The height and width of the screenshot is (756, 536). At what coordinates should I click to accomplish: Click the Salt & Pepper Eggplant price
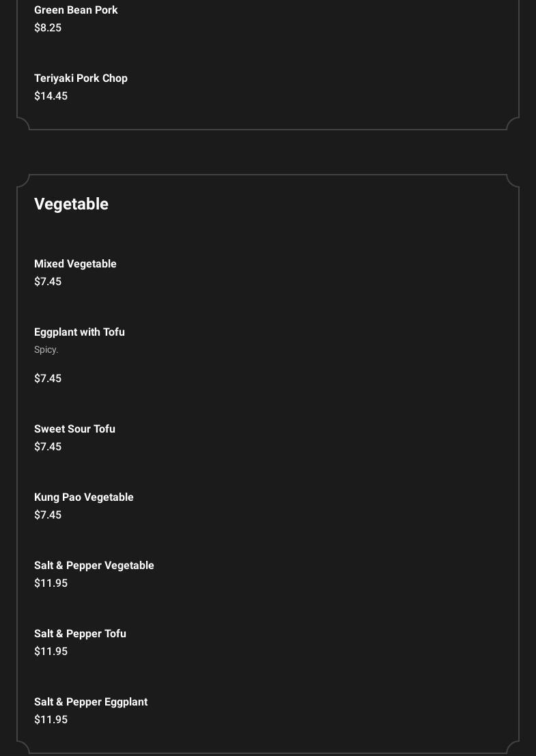(51, 720)
